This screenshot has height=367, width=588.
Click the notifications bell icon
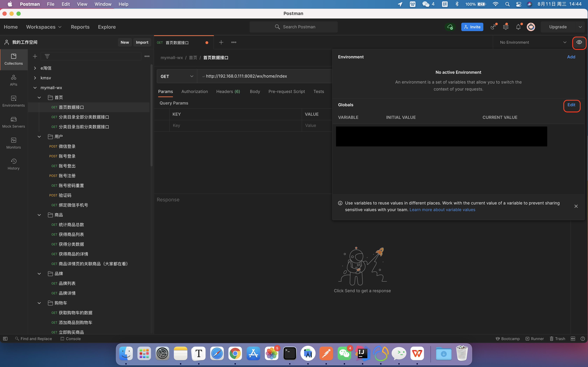pyautogui.click(x=518, y=27)
